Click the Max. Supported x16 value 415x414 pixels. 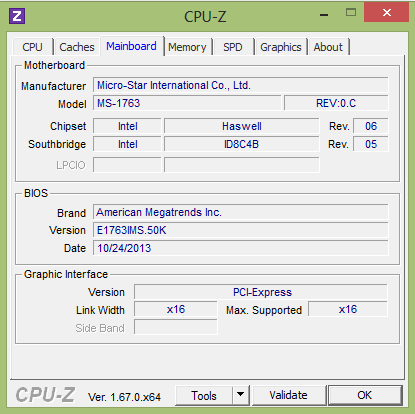[x=348, y=309]
